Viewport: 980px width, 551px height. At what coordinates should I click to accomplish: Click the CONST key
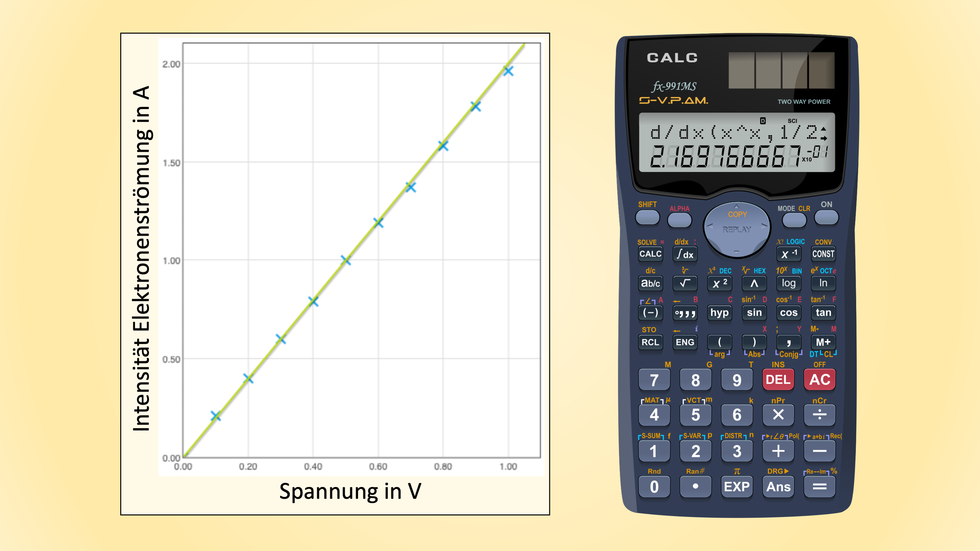coord(823,254)
